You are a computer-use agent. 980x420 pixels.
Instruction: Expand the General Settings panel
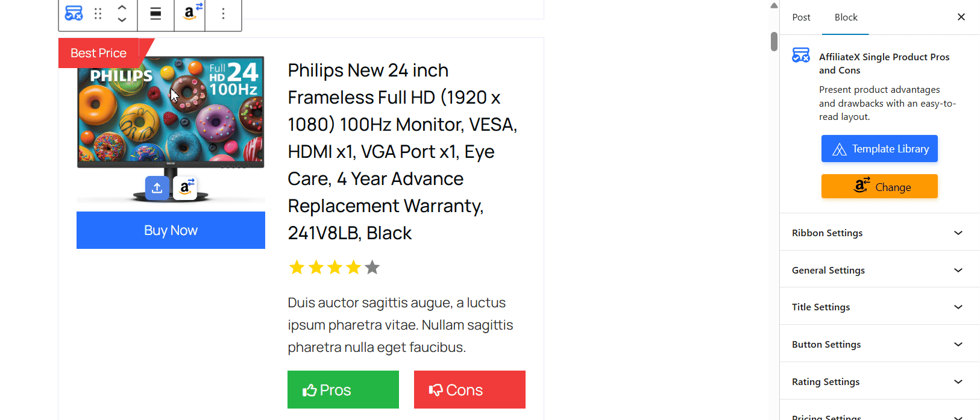(x=879, y=270)
